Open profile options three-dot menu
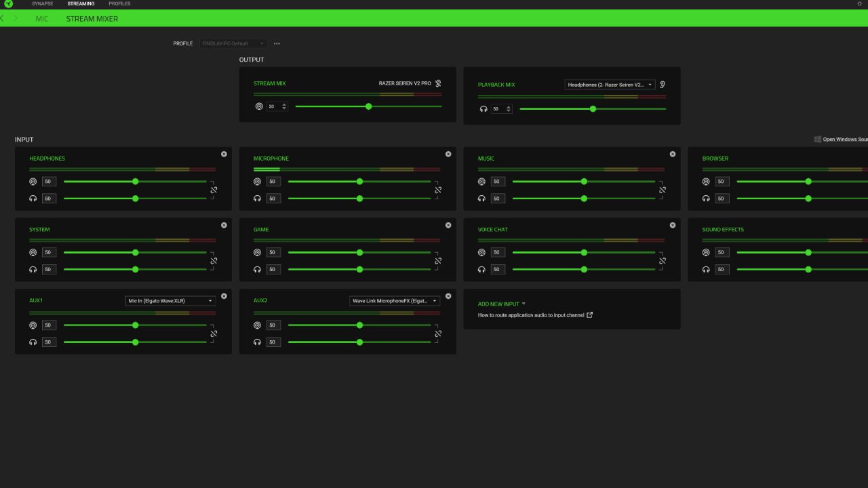 pyautogui.click(x=277, y=43)
